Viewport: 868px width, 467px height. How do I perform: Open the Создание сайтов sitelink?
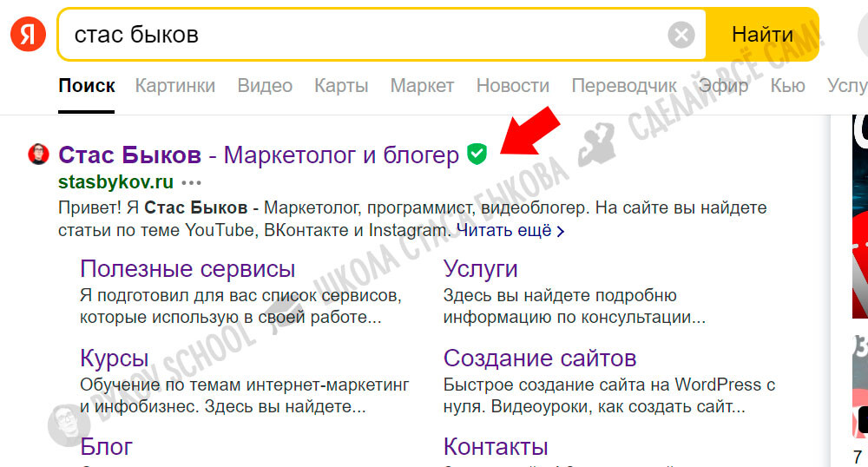tap(540, 358)
